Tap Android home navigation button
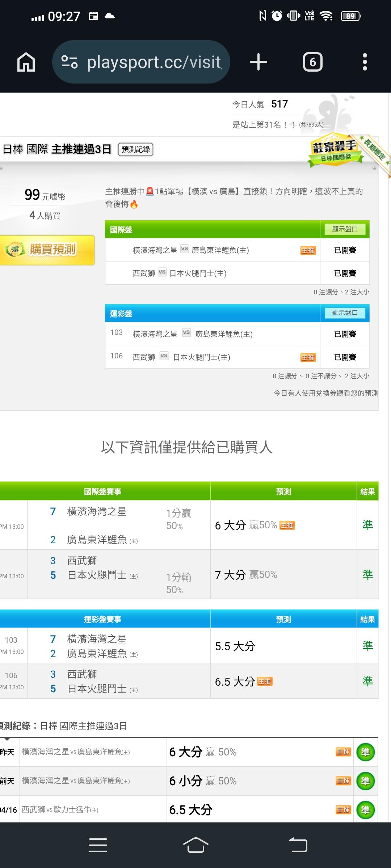 tap(195, 845)
